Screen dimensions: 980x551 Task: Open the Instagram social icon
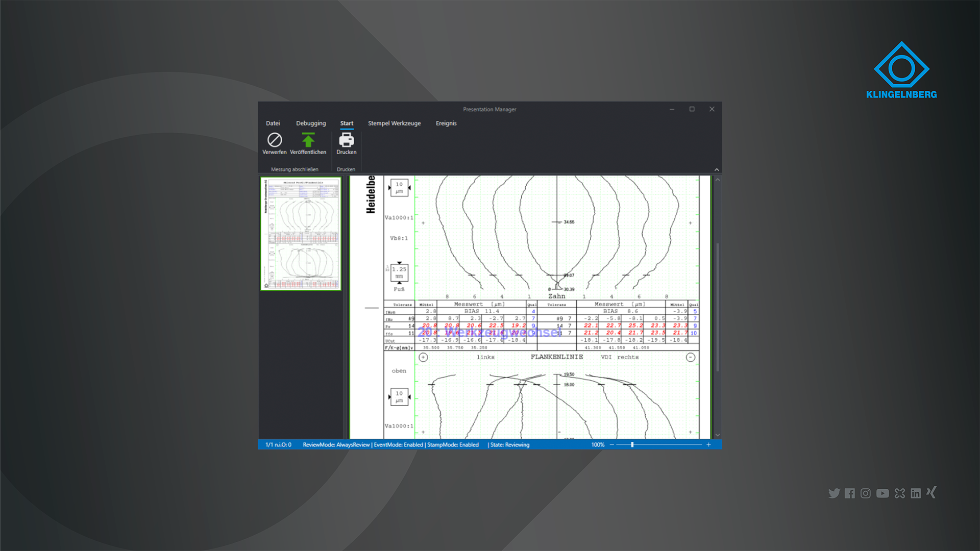(866, 493)
